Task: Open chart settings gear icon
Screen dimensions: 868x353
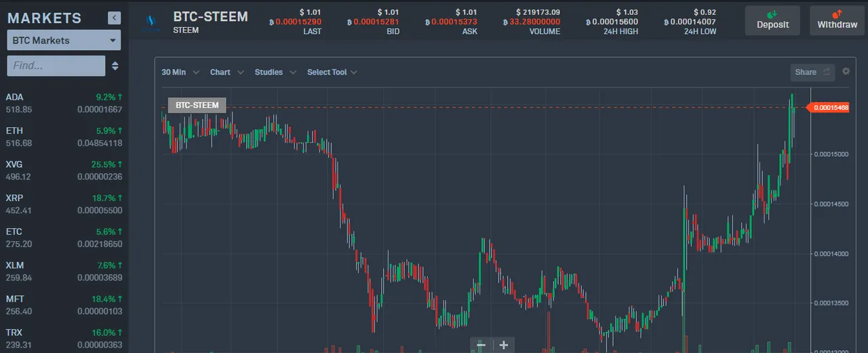Action: (x=846, y=71)
